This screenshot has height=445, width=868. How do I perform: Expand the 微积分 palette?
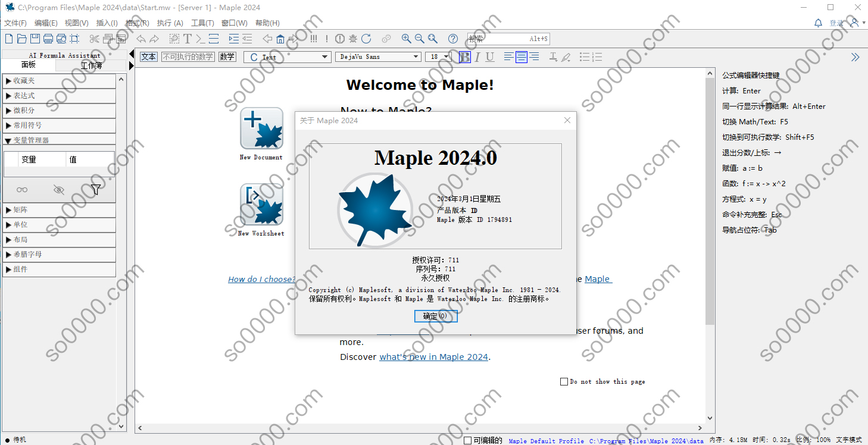pyautogui.click(x=59, y=111)
